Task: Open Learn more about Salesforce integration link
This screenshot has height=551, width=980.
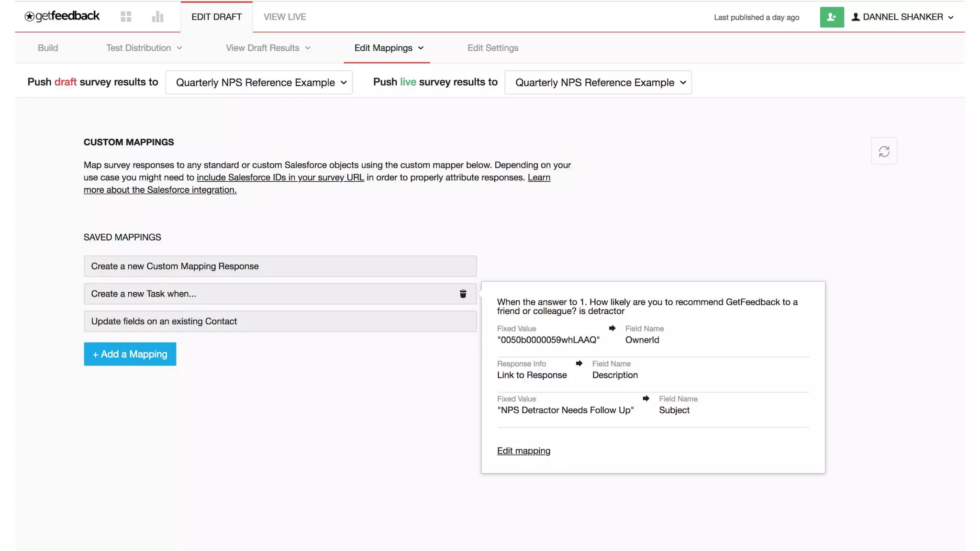Action: coord(317,184)
